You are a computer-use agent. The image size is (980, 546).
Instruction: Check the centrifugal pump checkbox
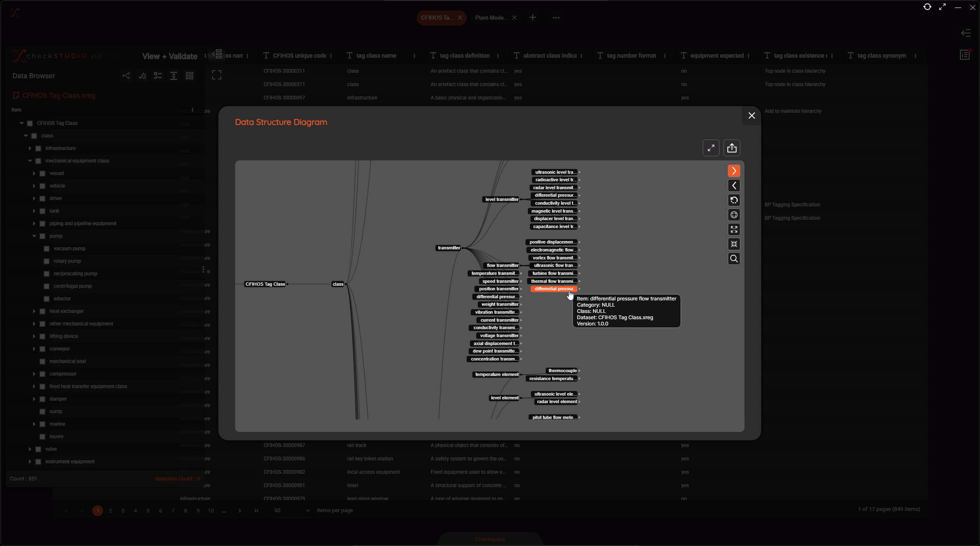point(47,286)
